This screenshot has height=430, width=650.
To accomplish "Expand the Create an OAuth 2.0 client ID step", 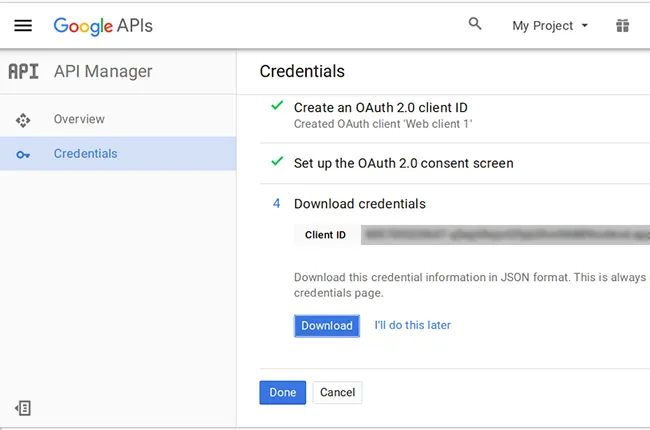I will point(380,108).
